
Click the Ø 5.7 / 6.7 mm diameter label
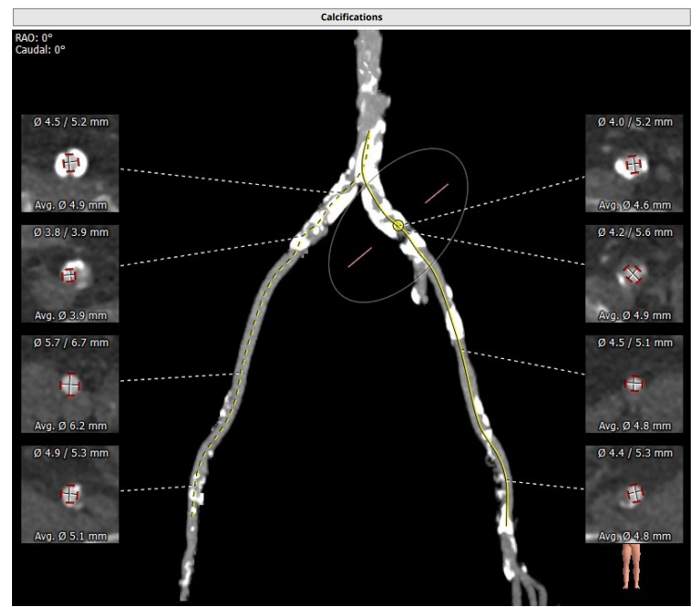70,343
